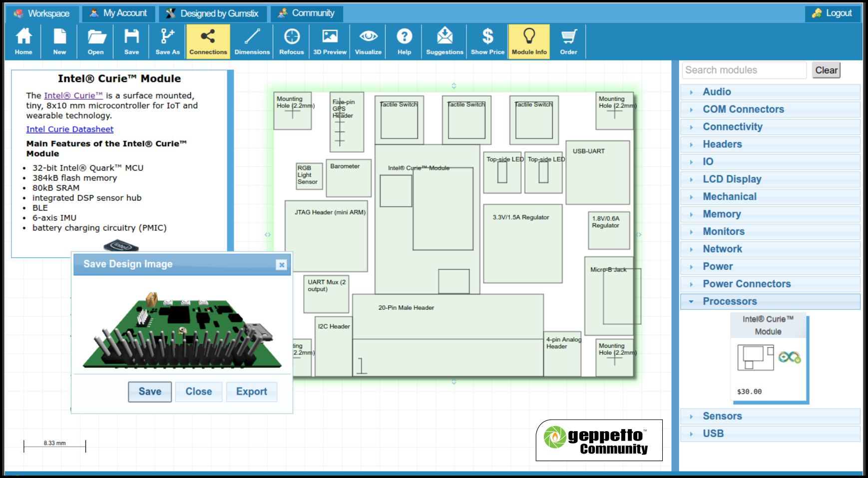Open a design with the Open icon
The height and width of the screenshot is (478, 868).
pyautogui.click(x=96, y=42)
